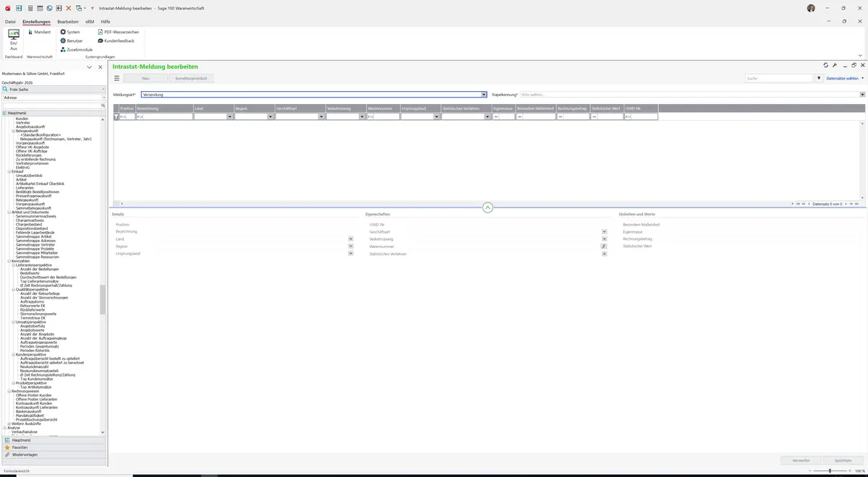Image resolution: width=868 pixels, height=477 pixels.
Task: Open the Datensätze wählen dropdown
Action: point(845,78)
